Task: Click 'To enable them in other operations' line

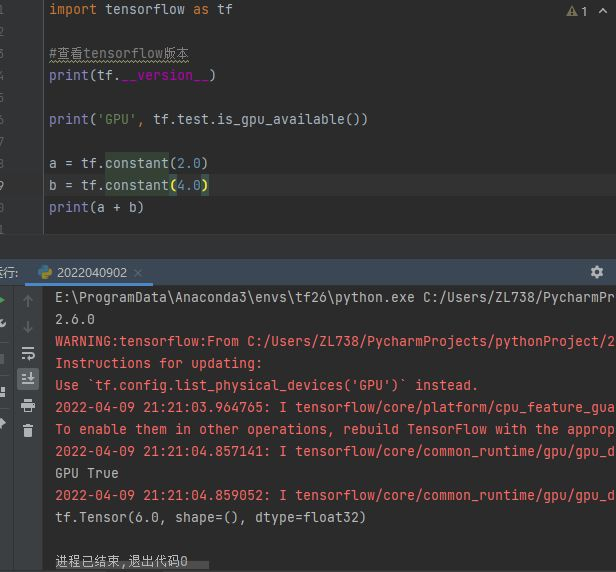Action: (x=336, y=429)
